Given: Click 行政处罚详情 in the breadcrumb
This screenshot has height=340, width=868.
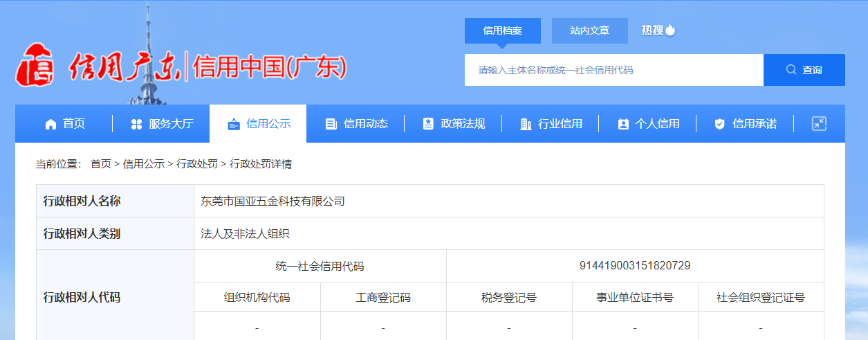Looking at the screenshot, I should coord(261,164).
